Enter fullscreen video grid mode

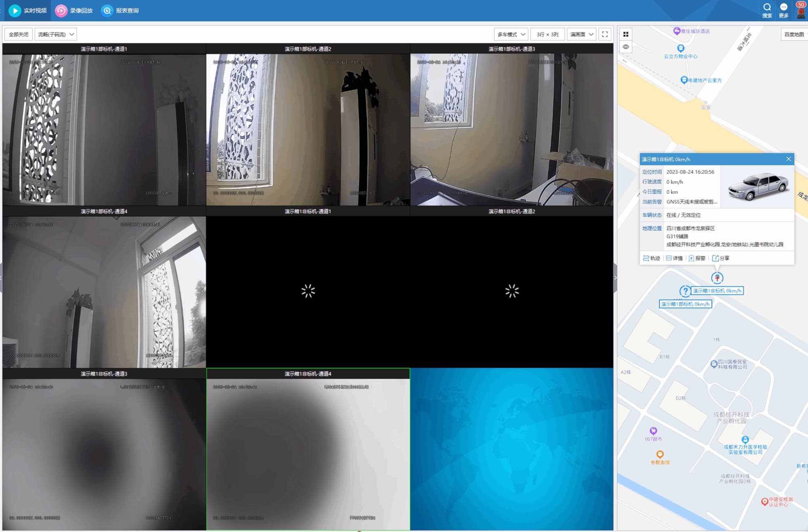[605, 34]
